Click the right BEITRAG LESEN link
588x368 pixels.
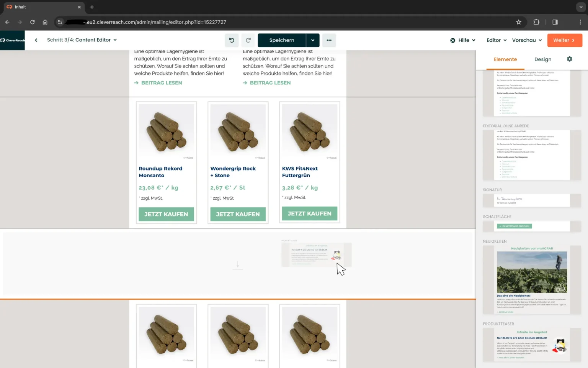tap(267, 83)
